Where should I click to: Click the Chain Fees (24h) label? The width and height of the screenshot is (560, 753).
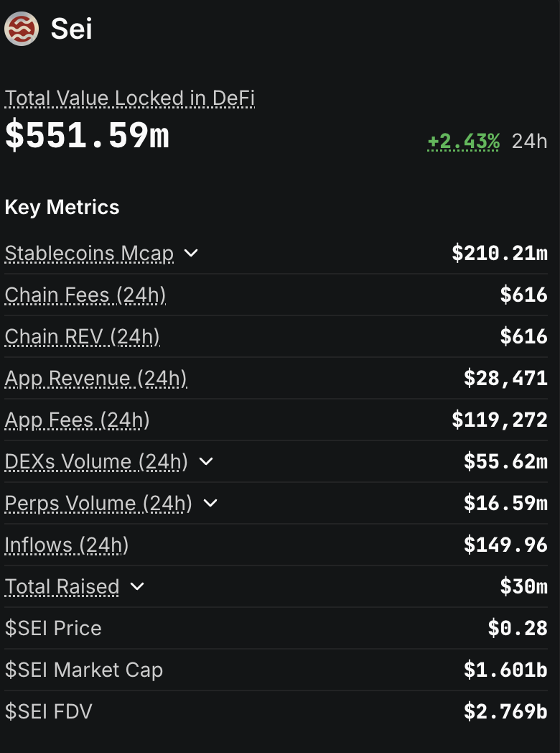(x=85, y=295)
